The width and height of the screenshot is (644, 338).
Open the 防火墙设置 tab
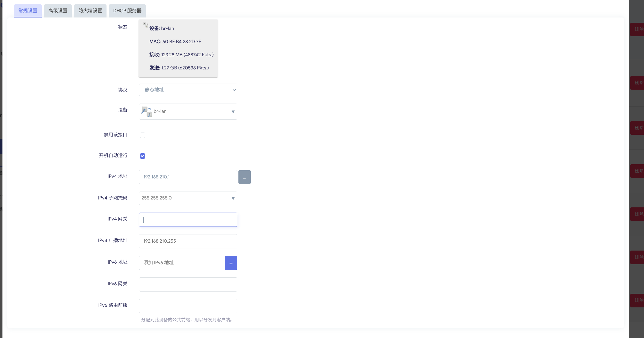click(x=90, y=11)
